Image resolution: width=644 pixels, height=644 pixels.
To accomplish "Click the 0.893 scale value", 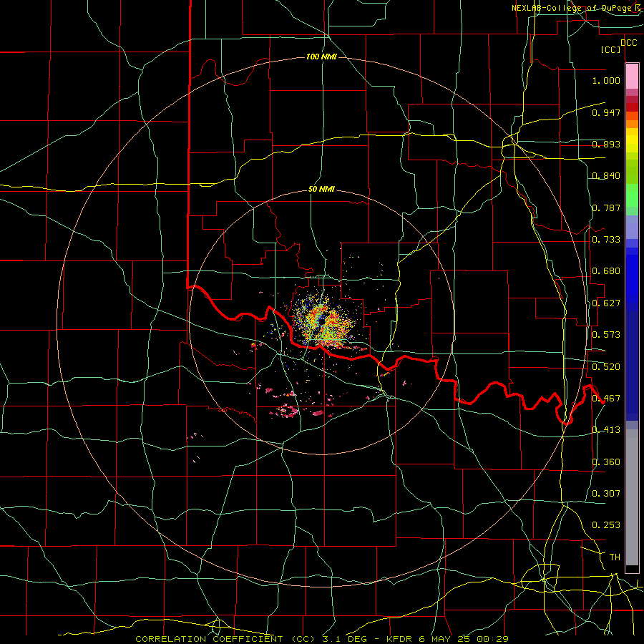I will tap(606, 144).
